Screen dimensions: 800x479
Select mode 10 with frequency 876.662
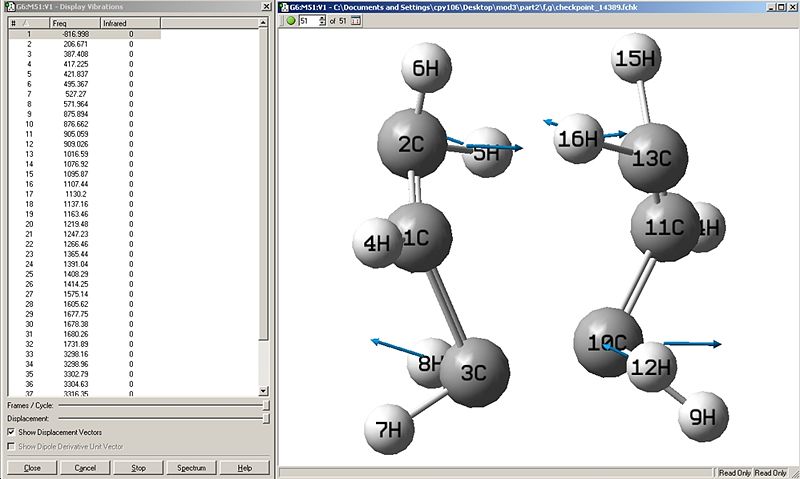(85, 124)
